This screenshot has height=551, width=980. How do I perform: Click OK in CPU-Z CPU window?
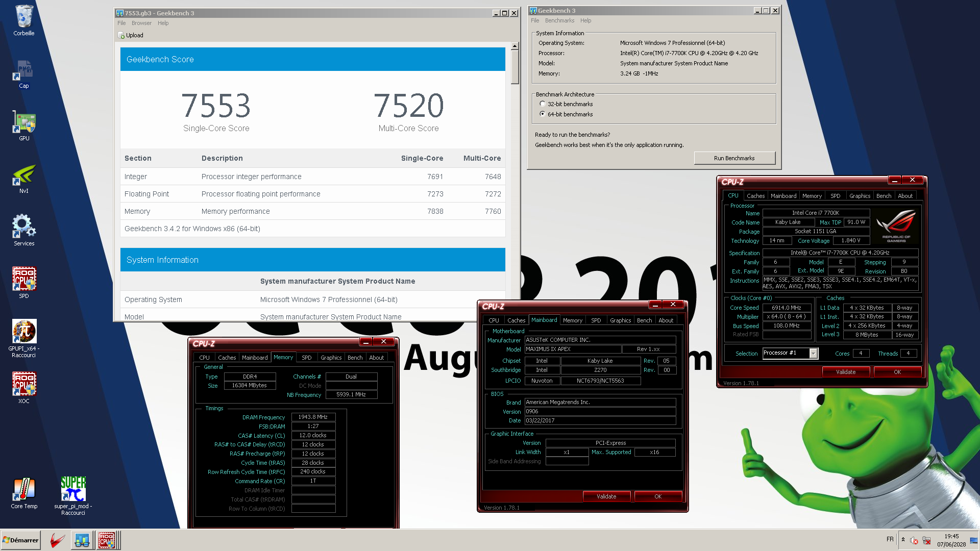pos(897,372)
